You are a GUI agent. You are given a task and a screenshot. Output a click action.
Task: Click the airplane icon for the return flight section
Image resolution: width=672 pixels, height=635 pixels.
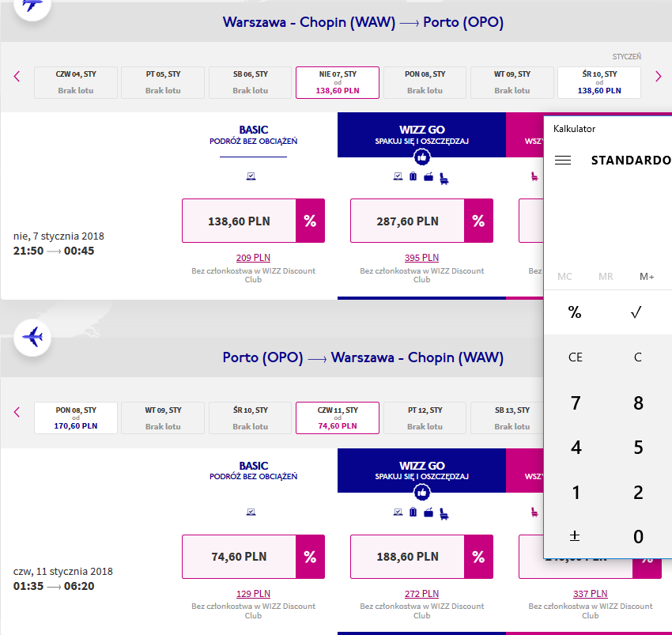click(x=32, y=338)
